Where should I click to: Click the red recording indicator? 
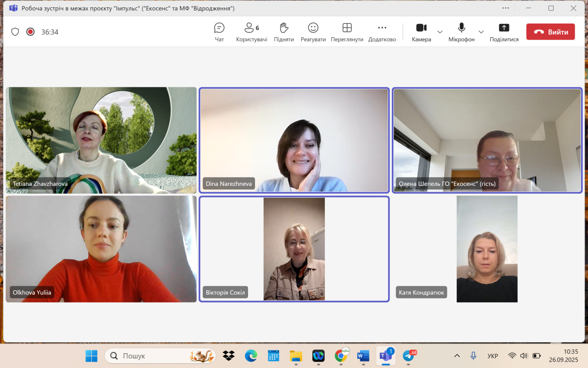(30, 32)
